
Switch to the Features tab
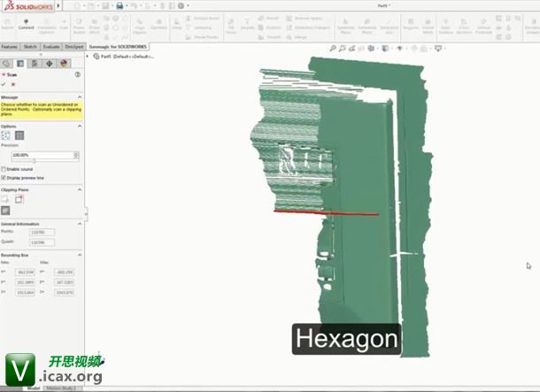(x=10, y=47)
